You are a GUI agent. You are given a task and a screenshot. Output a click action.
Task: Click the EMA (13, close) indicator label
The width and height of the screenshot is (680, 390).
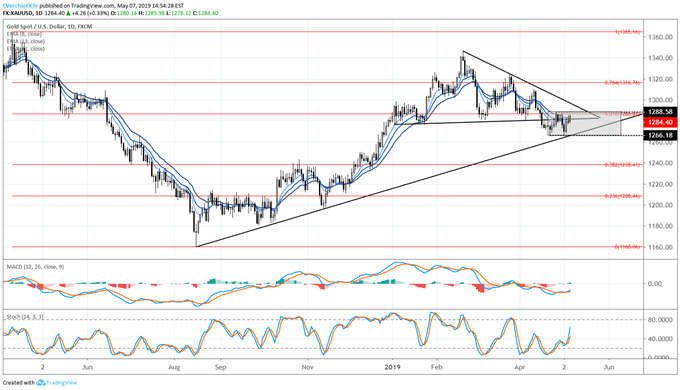[26, 41]
